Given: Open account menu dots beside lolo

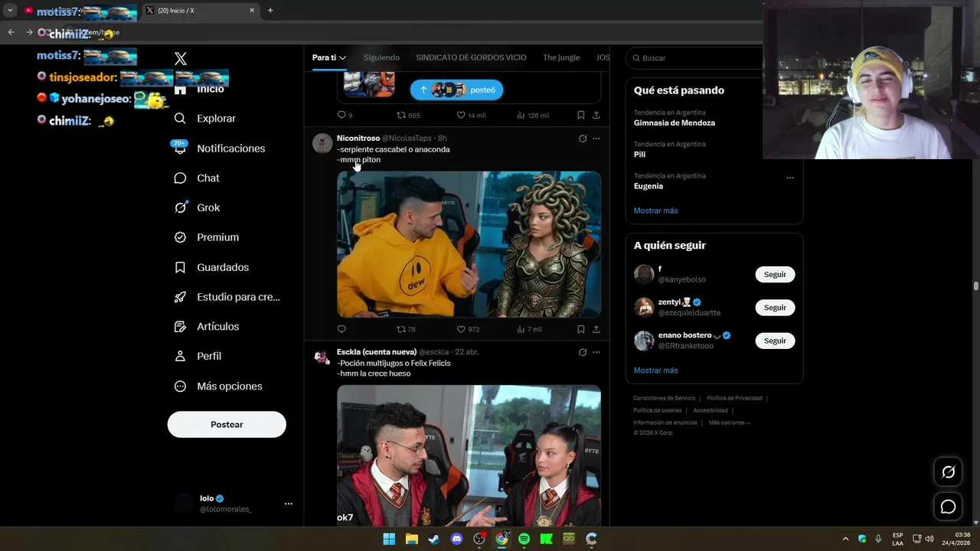Looking at the screenshot, I should pos(289,504).
